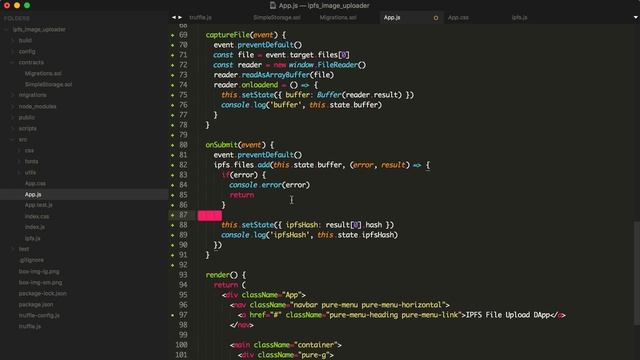The width and height of the screenshot is (640, 360).
Task: Click the git change marker beside line 69
Action: point(173,35)
